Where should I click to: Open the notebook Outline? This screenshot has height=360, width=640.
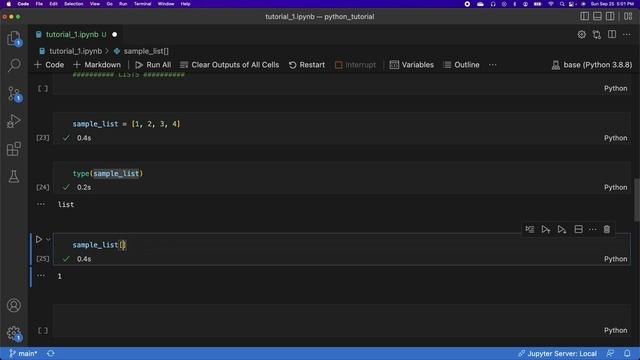pos(461,65)
